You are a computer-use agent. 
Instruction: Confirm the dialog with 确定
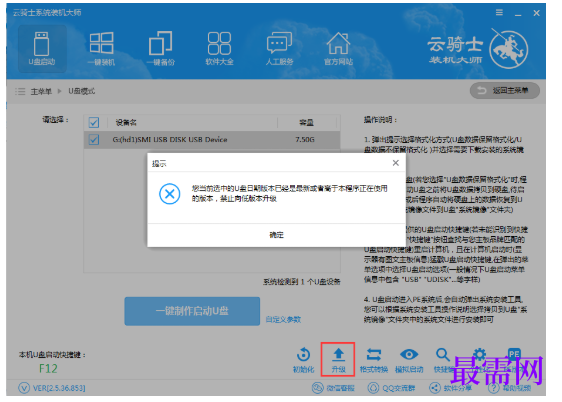tap(276, 235)
